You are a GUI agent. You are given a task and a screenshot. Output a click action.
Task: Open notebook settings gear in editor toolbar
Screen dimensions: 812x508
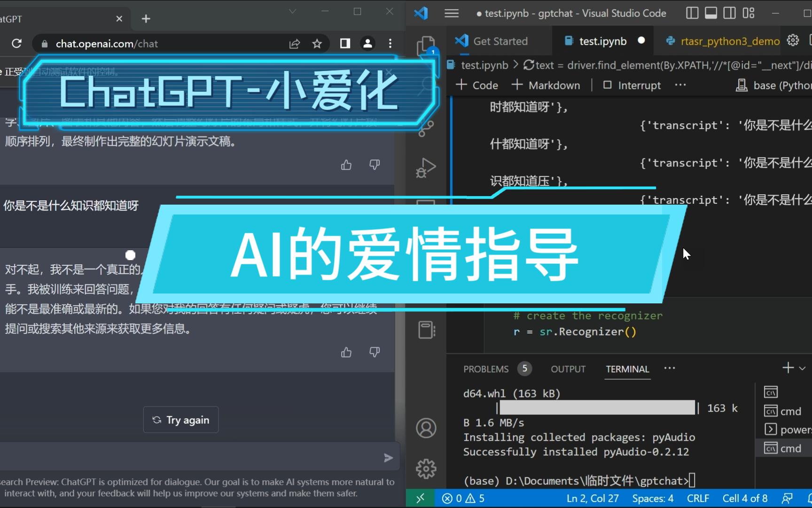pos(793,40)
